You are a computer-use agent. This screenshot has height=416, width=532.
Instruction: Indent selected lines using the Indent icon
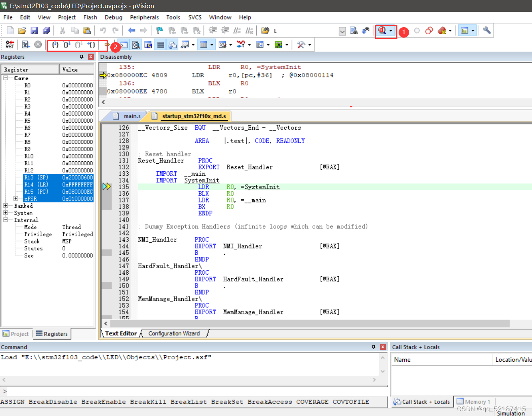(x=213, y=30)
